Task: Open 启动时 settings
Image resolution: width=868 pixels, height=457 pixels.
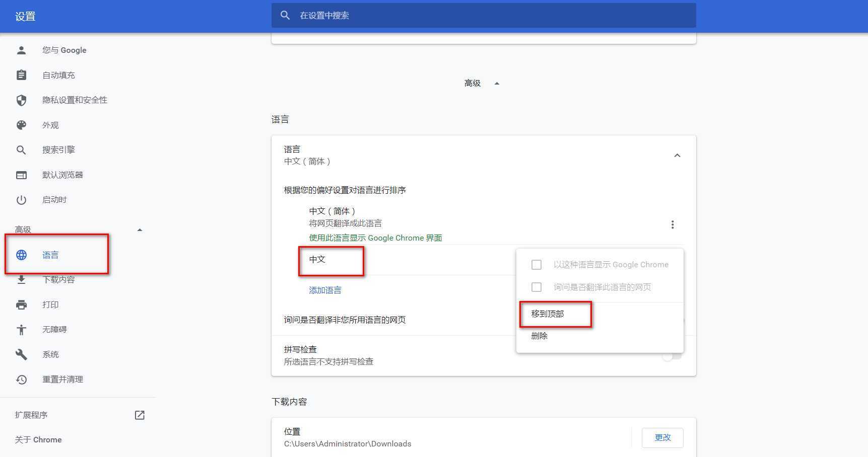Action: 54,200
